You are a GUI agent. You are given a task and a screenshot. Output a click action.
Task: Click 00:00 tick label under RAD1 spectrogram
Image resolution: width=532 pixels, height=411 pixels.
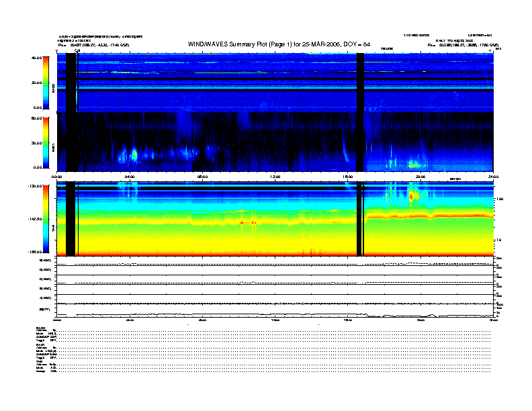56,177
